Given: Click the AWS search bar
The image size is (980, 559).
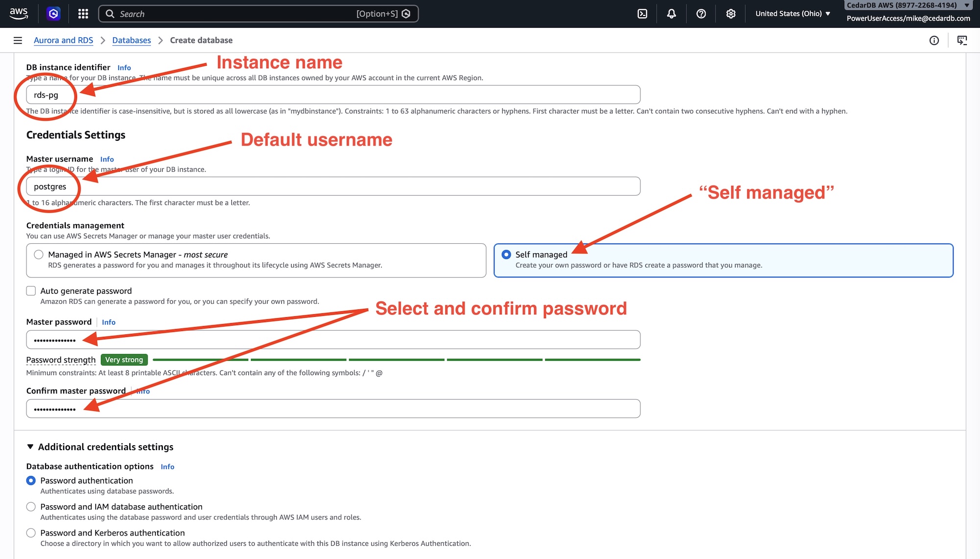Looking at the screenshot, I should [258, 14].
